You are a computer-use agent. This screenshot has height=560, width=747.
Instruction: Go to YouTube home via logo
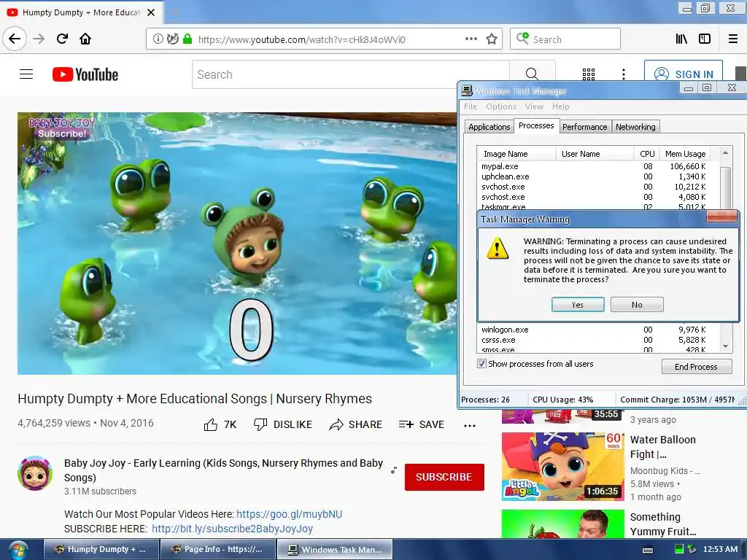click(x=85, y=74)
